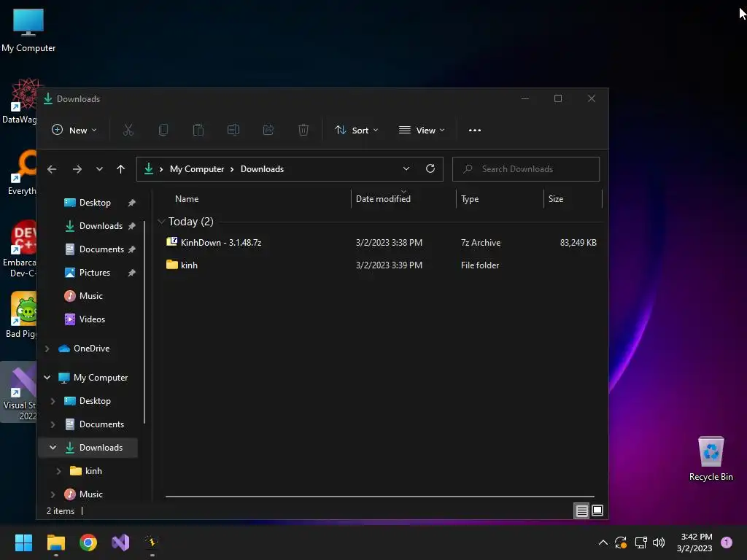Open the Windows Start menu
The height and width of the screenshot is (560, 747).
coord(23,542)
